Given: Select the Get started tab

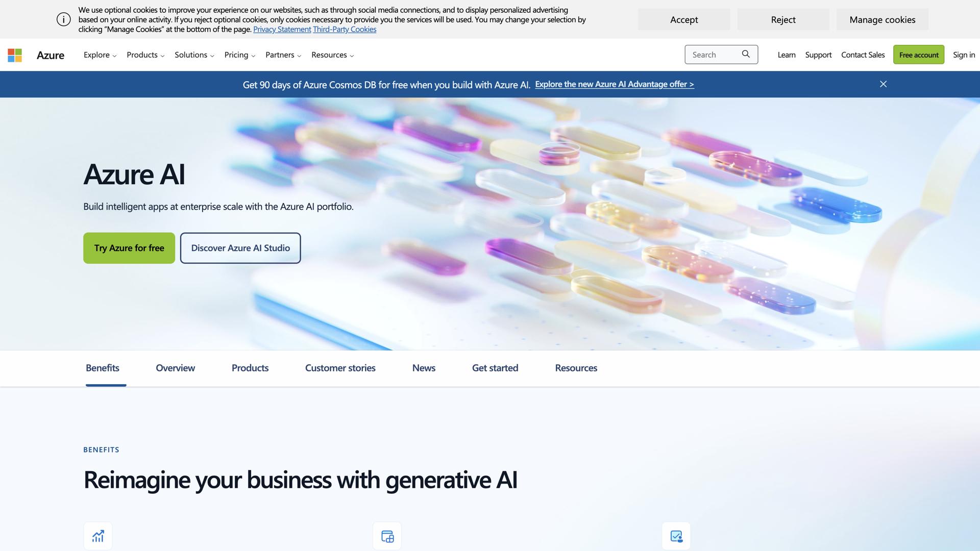Looking at the screenshot, I should click(x=495, y=368).
